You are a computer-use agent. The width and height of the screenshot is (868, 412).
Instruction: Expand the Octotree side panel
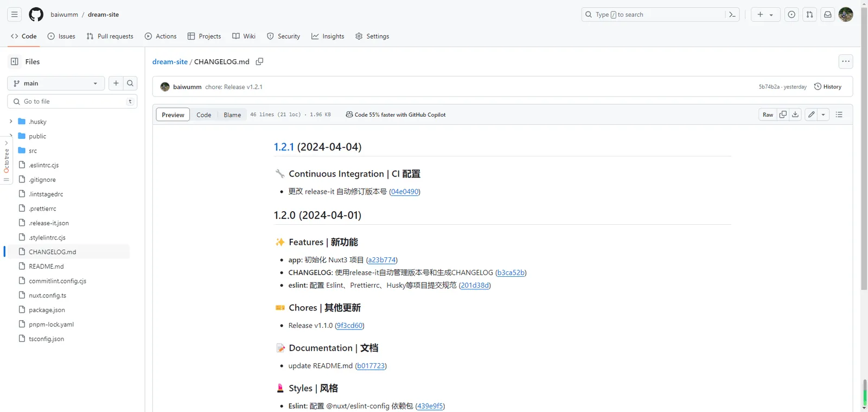(7, 161)
